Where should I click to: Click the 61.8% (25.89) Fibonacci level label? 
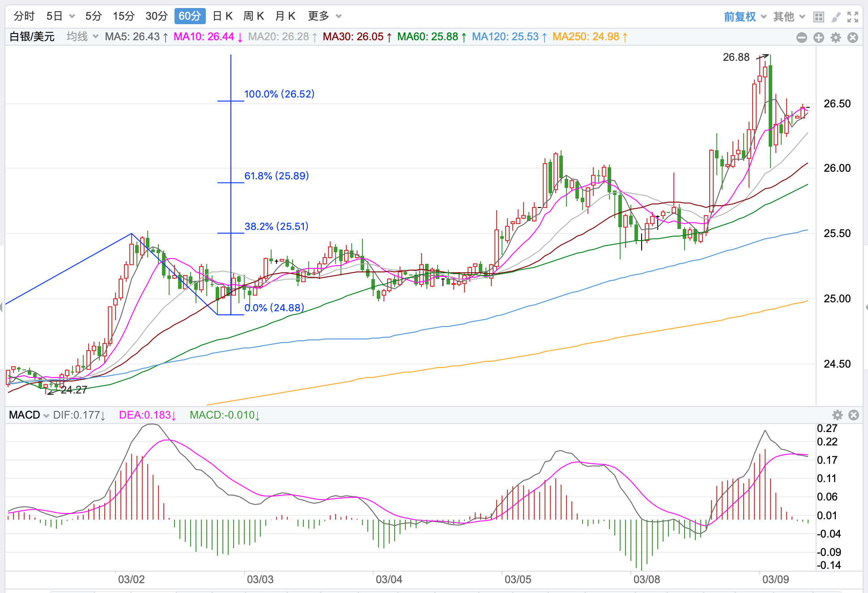coord(277,176)
